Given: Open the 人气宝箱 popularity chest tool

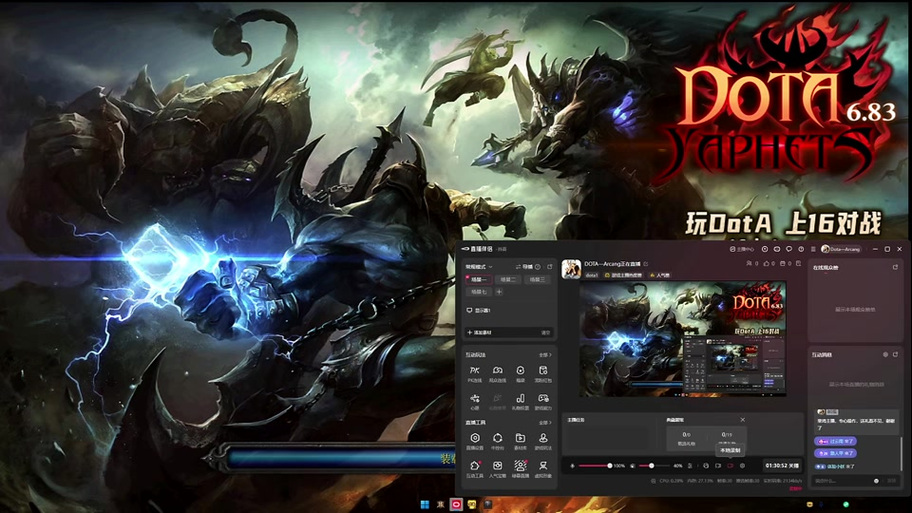Looking at the screenshot, I should coord(497,469).
